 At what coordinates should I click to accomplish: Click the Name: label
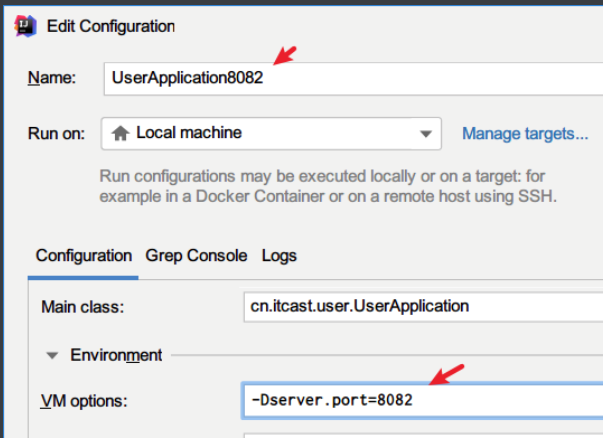[x=50, y=78]
